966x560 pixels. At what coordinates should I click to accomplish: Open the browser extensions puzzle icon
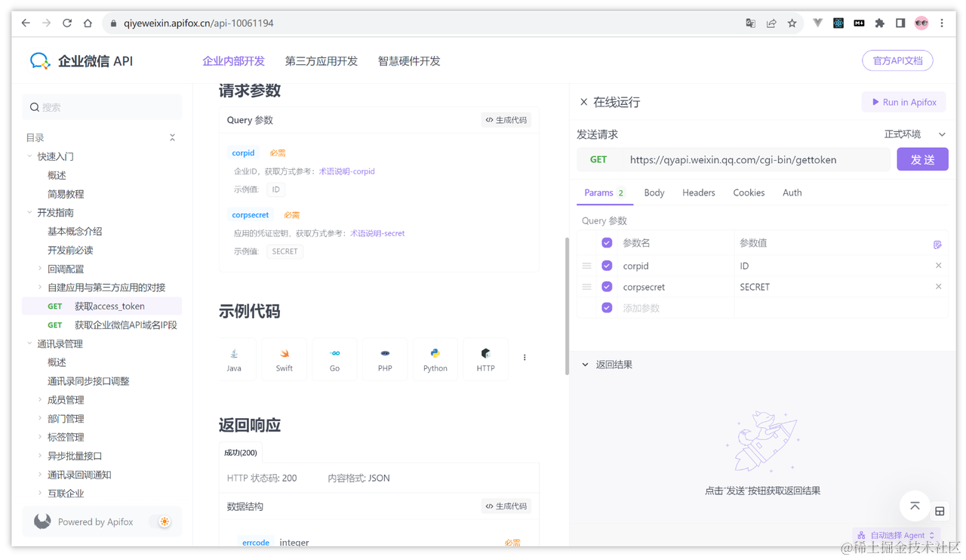[879, 23]
